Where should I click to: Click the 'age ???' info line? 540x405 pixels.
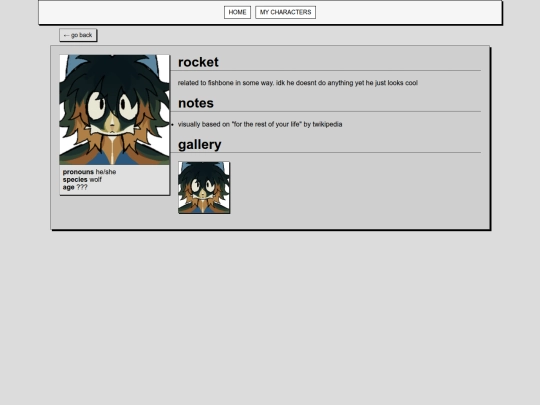tap(75, 187)
